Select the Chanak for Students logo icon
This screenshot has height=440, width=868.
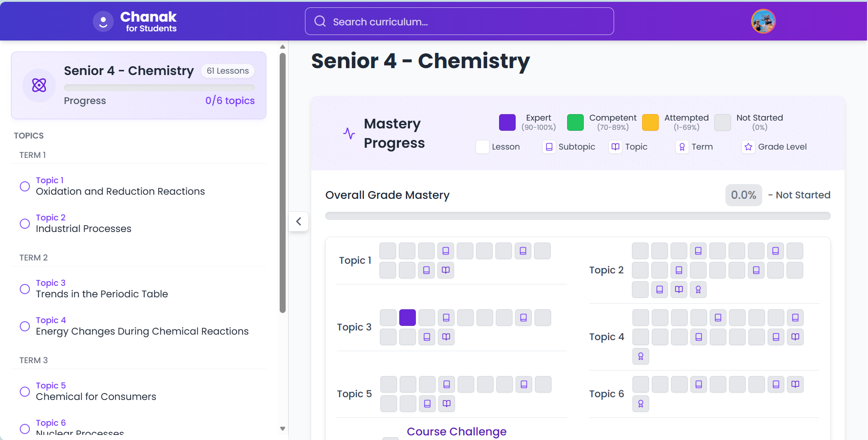point(103,21)
